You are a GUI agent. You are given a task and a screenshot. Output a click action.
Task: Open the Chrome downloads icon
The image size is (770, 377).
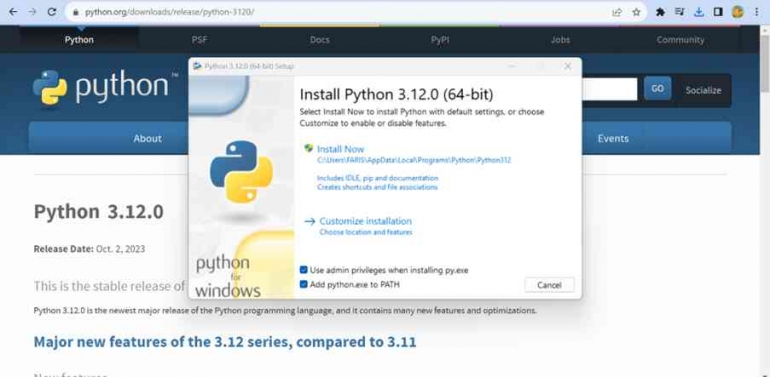tap(699, 12)
